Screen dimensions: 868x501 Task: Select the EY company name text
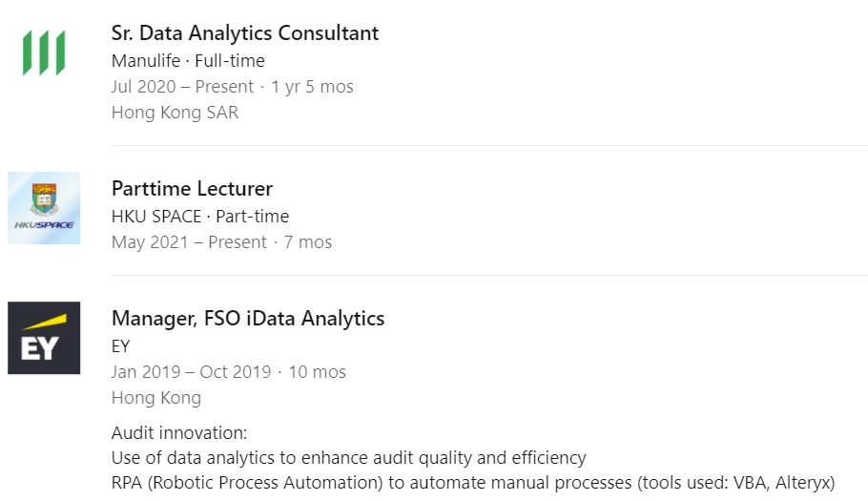pyautogui.click(x=121, y=346)
